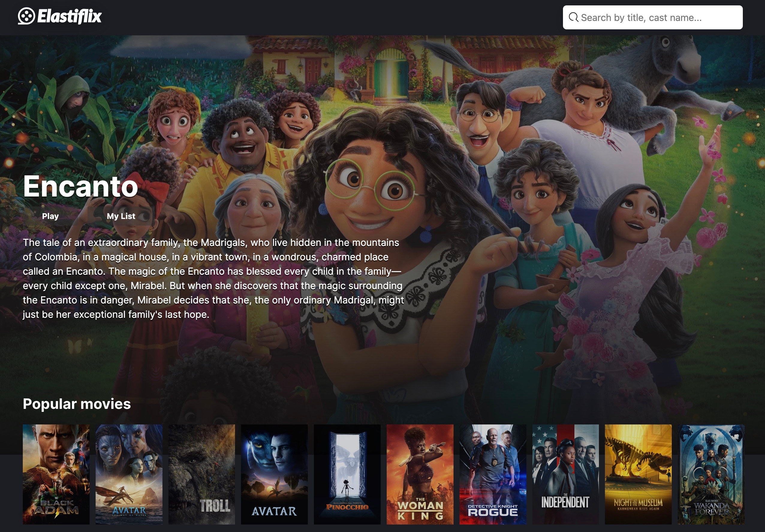The image size is (765, 532).
Task: Open the Avatar: The Way of Water poster
Action: pos(129,474)
